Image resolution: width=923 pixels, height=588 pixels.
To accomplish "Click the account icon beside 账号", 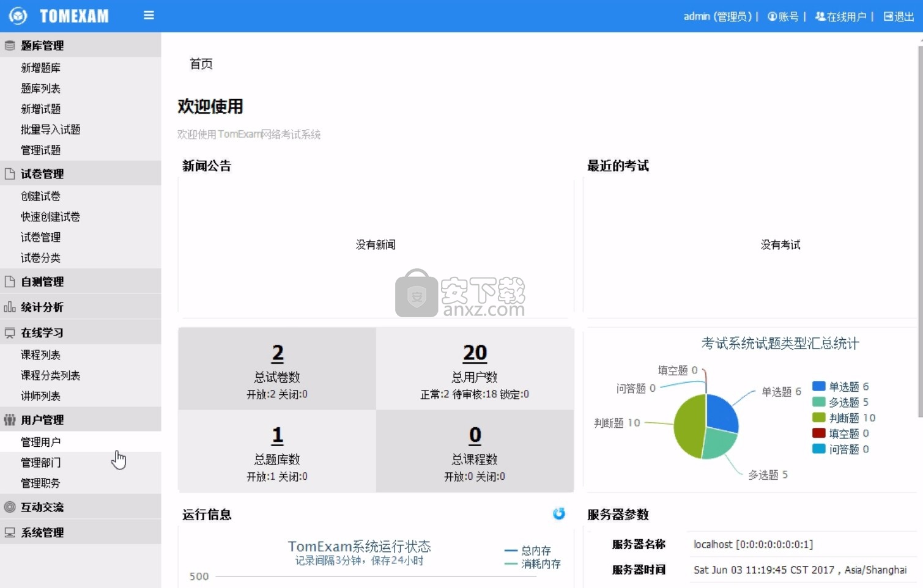I will coord(772,17).
